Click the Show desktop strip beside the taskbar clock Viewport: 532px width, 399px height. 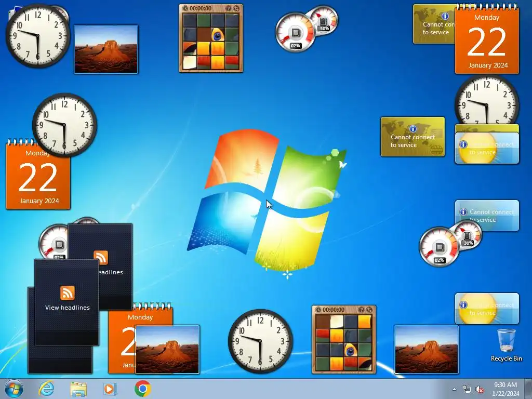(x=528, y=389)
